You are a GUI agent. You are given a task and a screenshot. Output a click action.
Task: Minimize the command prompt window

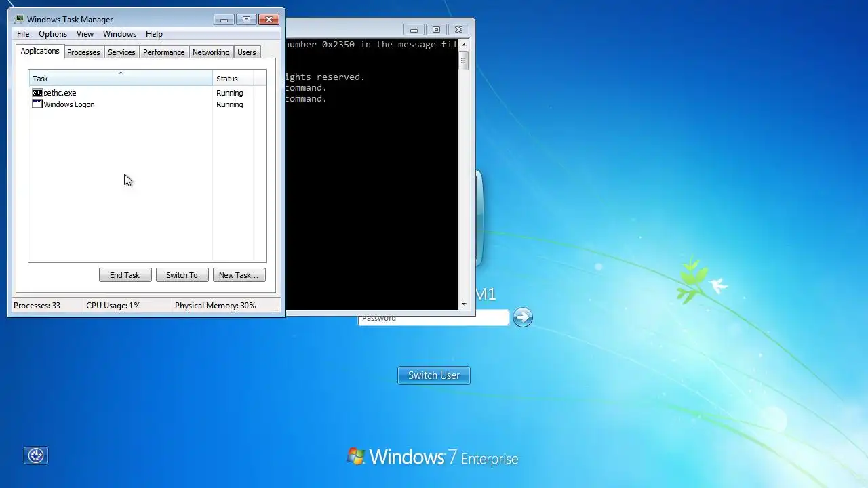(x=414, y=30)
